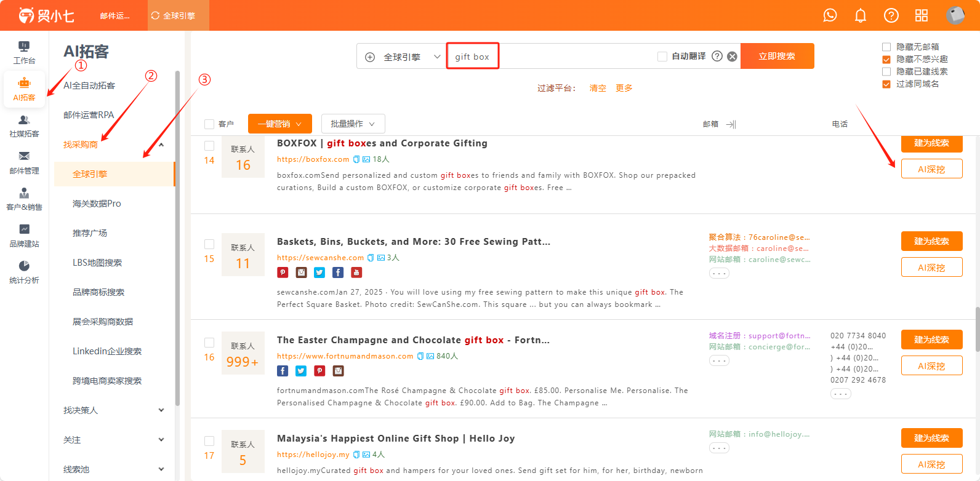The width and height of the screenshot is (980, 481).
Task: Click 更多 next to the platform filter
Action: [x=624, y=88]
